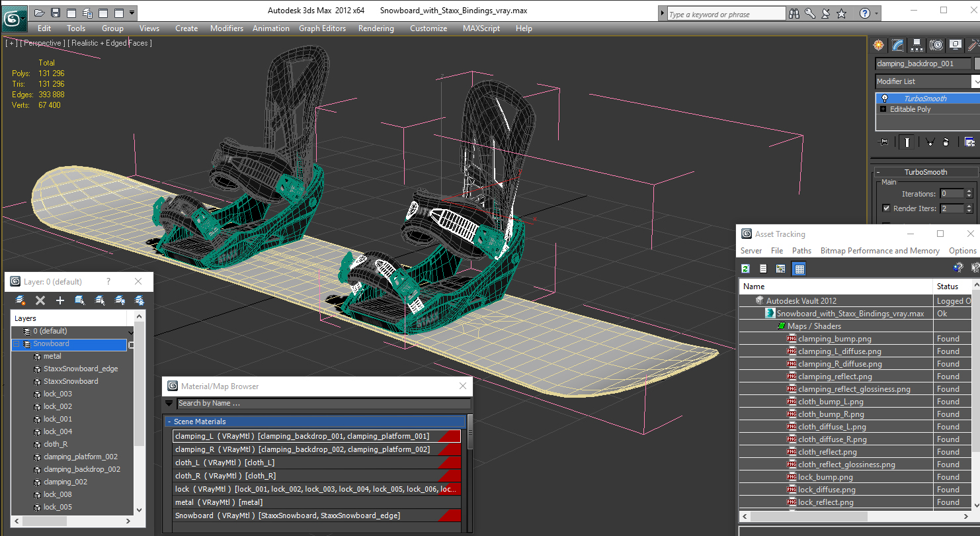
Task: Increment the Iterations spinner
Action: point(969,191)
